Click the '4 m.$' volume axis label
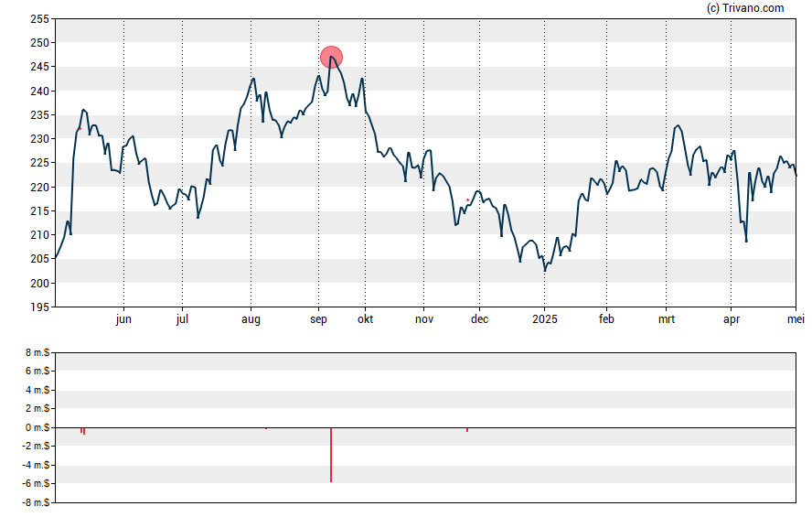The image size is (812, 517). [x=37, y=390]
